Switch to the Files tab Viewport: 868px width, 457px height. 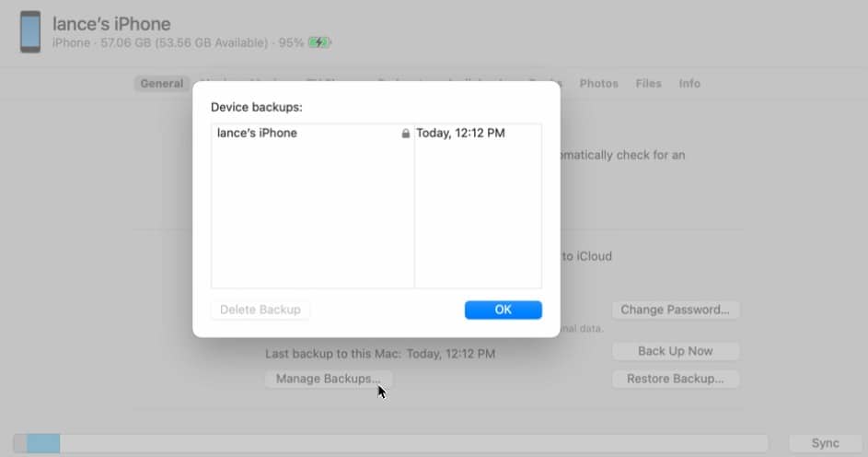648,84
